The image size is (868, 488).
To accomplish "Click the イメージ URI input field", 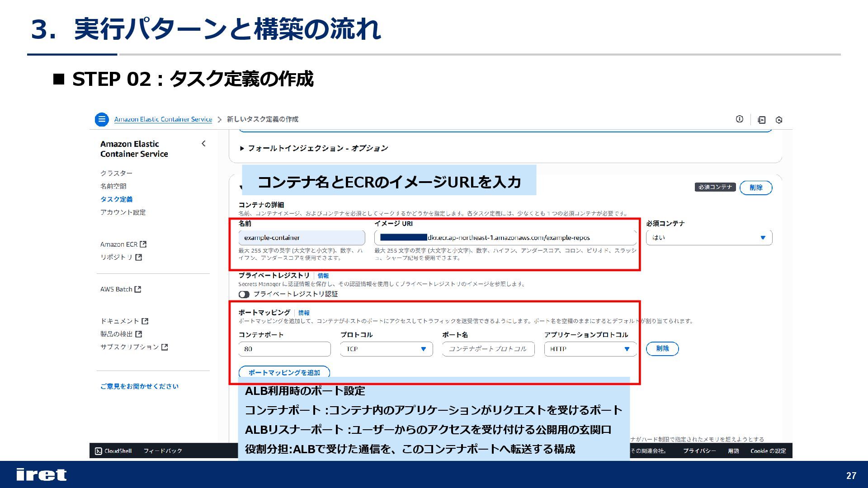I will tap(505, 238).
